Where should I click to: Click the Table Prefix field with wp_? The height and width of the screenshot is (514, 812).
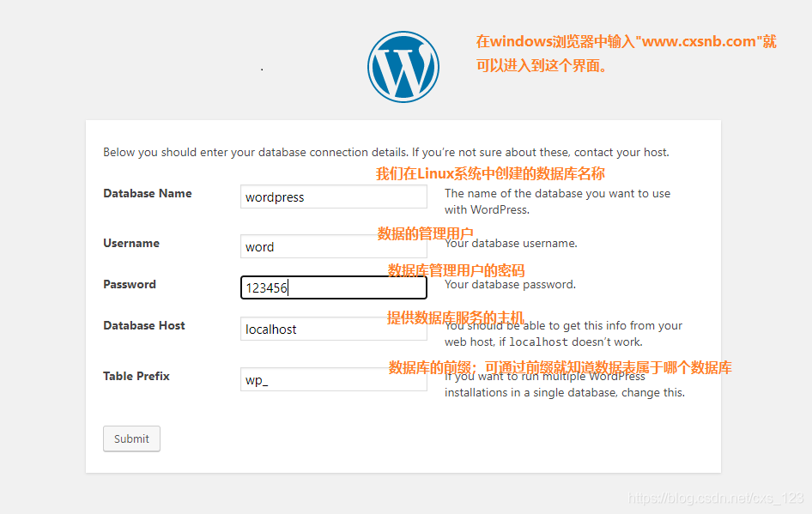334,379
